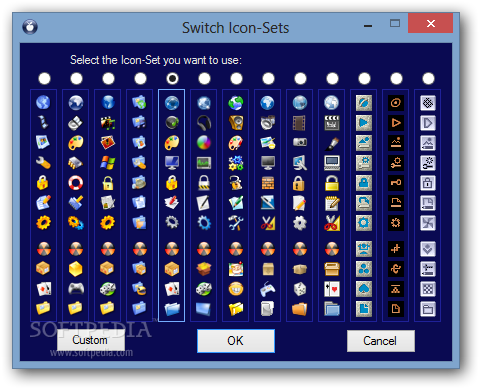
Task: Click the black paintbrush icon
Action: click(x=332, y=143)
